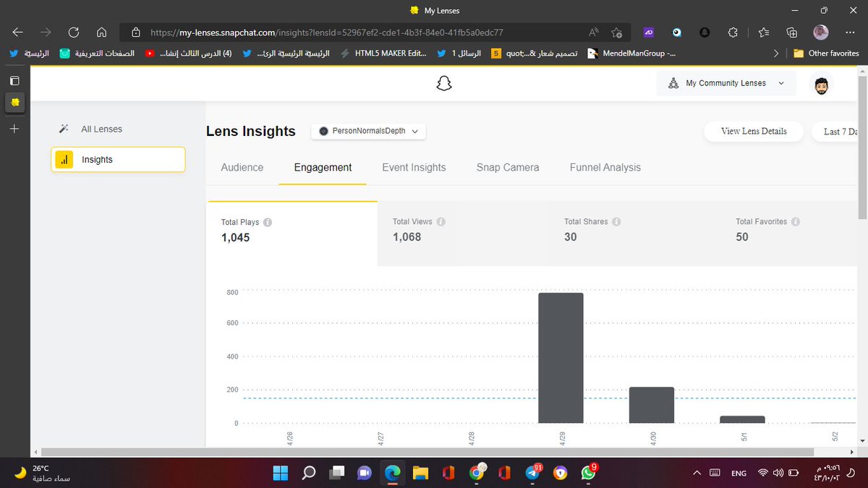
Task: Open the Favorites list icon
Action: [x=764, y=33]
